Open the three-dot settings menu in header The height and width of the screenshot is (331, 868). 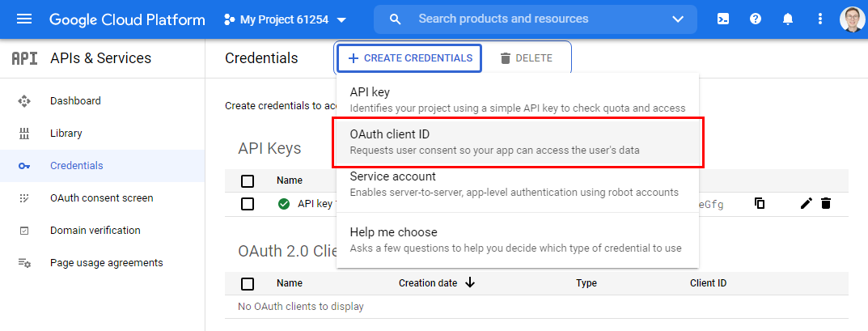coord(819,19)
